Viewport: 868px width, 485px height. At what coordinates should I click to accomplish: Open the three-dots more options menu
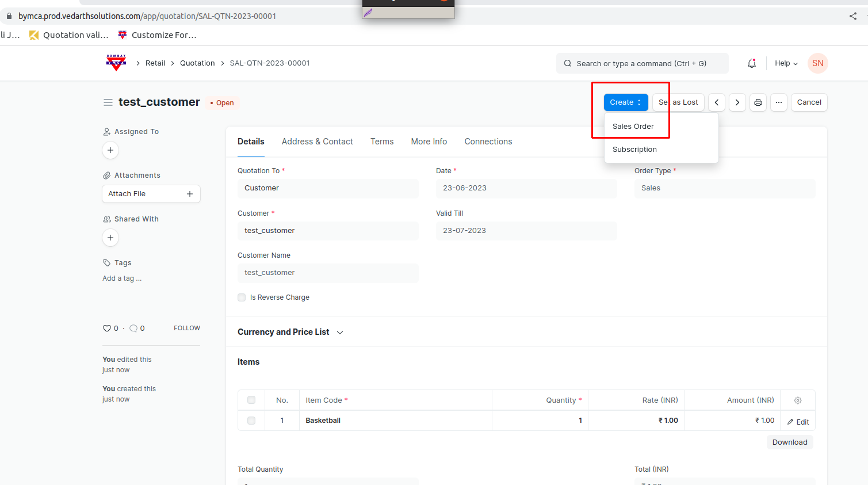(x=779, y=102)
